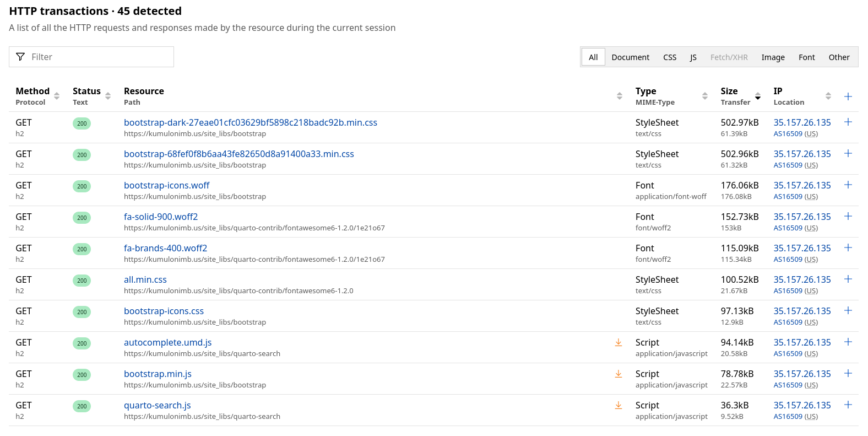Click the download icon for quarto-search.js
868x436 pixels.
coord(619,406)
